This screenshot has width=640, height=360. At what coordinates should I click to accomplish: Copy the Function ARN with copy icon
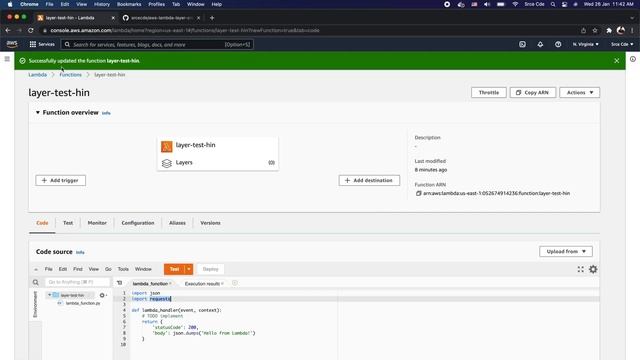coord(418,193)
